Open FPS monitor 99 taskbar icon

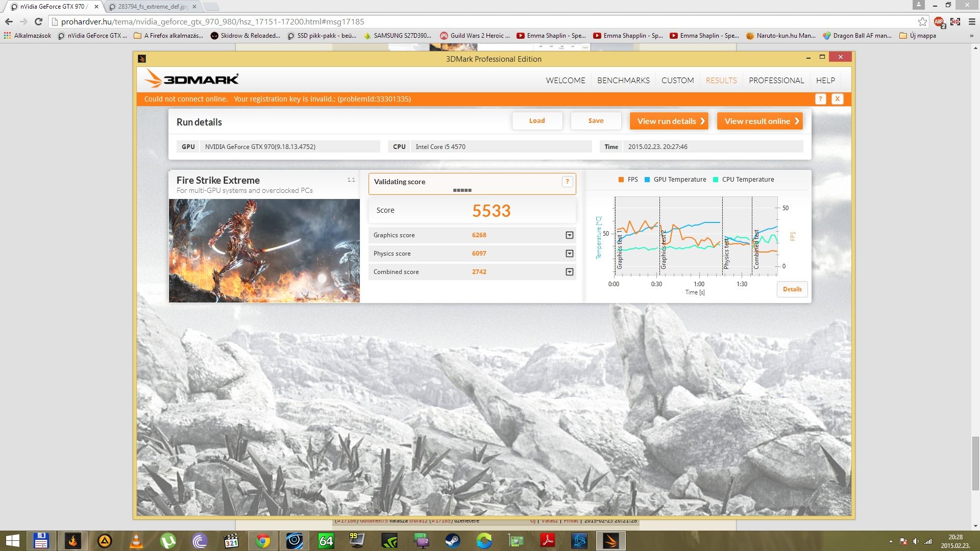pyautogui.click(x=357, y=541)
